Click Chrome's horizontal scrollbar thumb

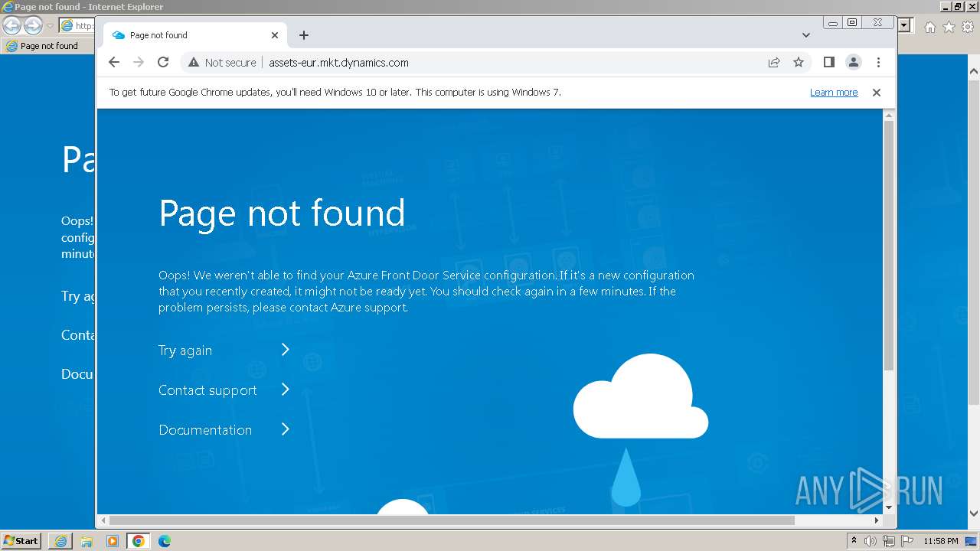click(x=452, y=520)
